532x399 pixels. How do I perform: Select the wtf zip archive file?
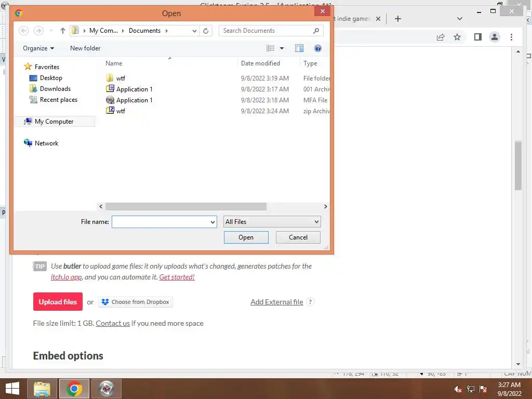tap(115, 111)
